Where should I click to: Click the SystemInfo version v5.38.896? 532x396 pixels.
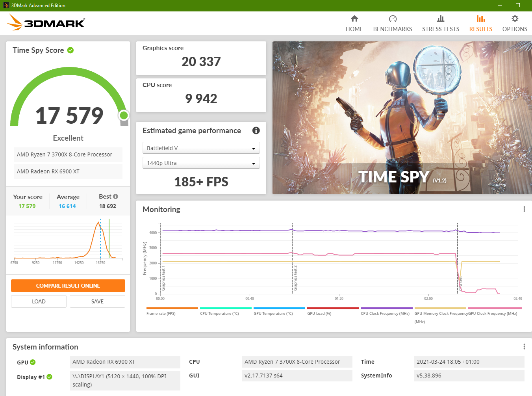click(x=469, y=376)
